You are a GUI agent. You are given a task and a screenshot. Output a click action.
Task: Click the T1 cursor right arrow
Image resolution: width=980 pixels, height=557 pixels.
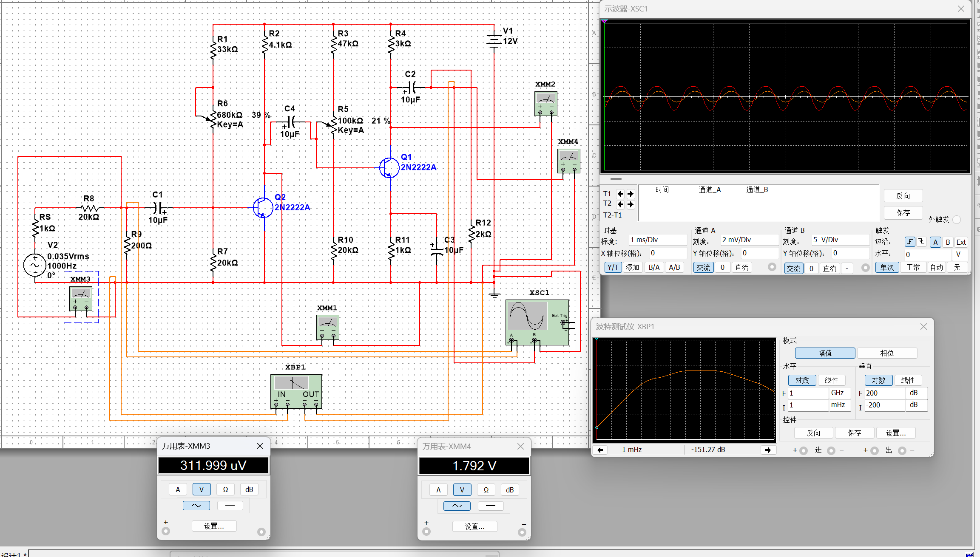pos(631,194)
